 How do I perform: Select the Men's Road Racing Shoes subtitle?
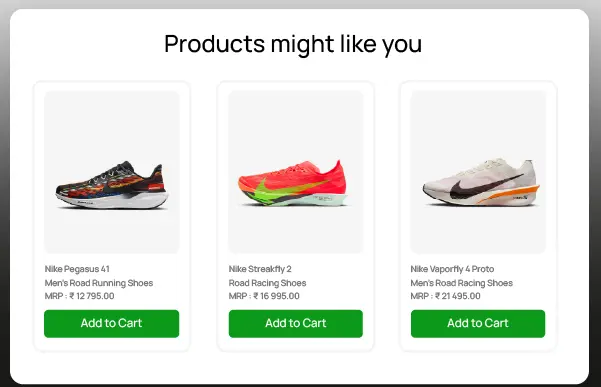click(x=461, y=283)
